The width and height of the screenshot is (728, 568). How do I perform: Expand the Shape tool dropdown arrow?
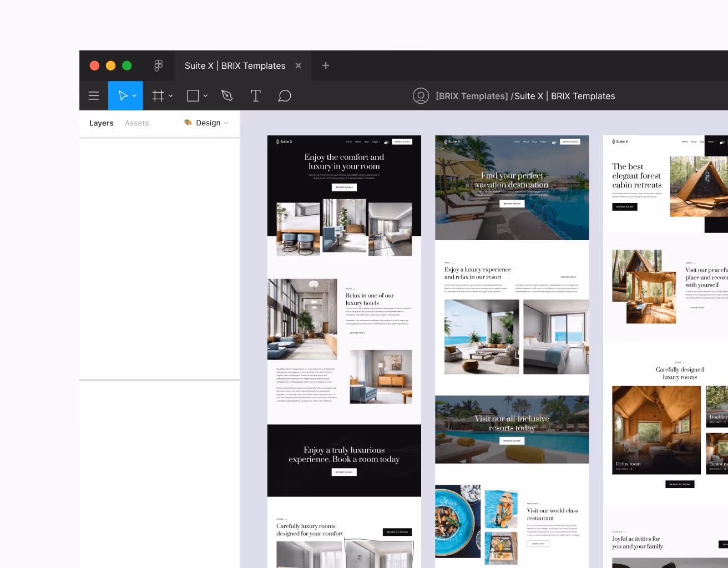(x=205, y=95)
